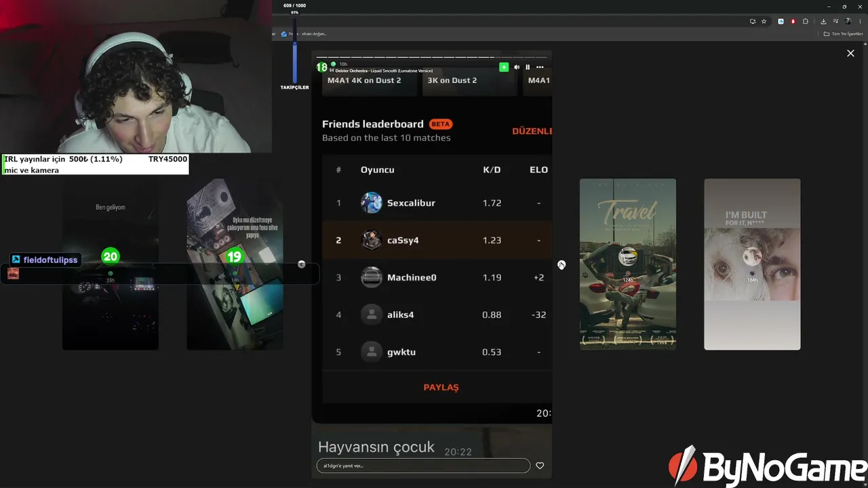Screen dimensions: 868x488
Task: Click the '3K on Dust 2' card
Action: pyautogui.click(x=469, y=81)
